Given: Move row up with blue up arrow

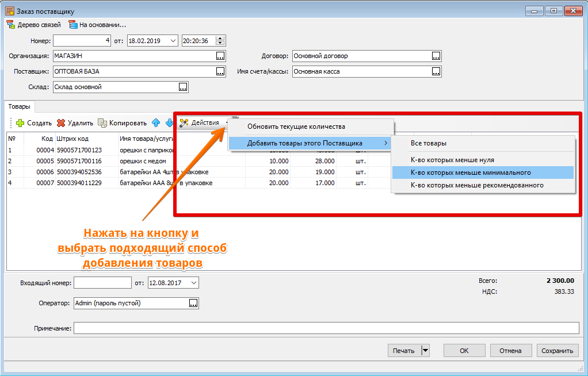Looking at the screenshot, I should (x=156, y=122).
